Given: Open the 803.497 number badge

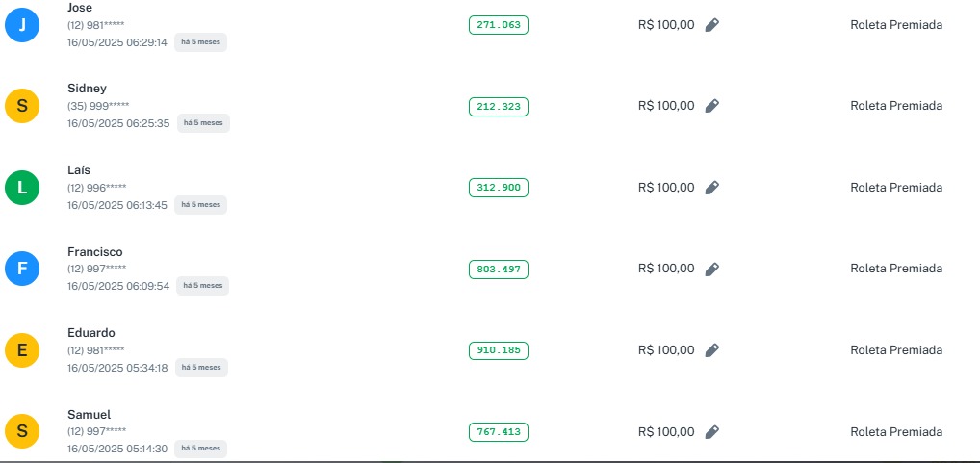Looking at the screenshot, I should [499, 270].
